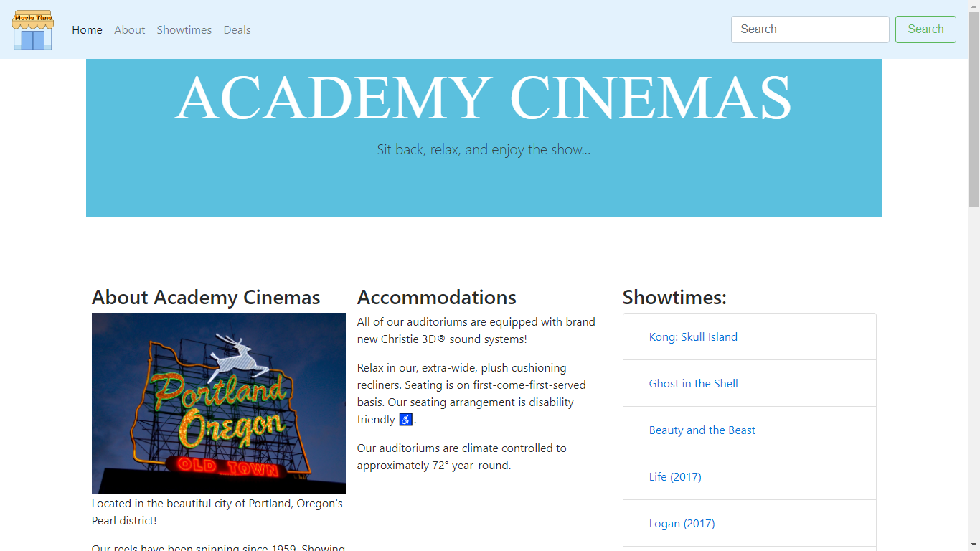This screenshot has height=551, width=980.
Task: Open the Deals menu item
Action: click(237, 29)
